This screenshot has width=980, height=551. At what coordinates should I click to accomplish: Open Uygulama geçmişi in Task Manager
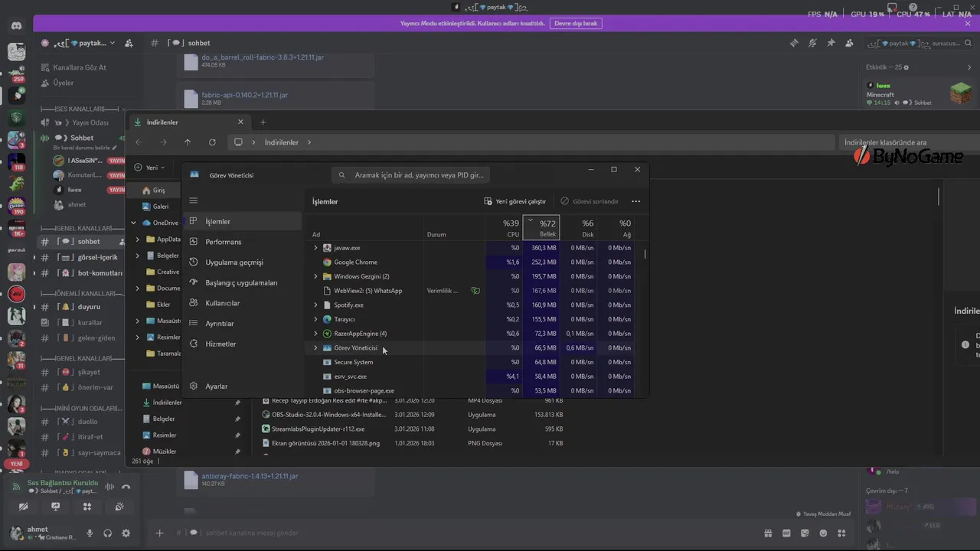point(242,262)
